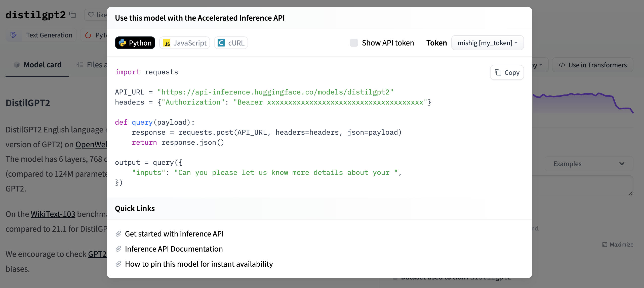Select the JavaScript language tab
This screenshot has width=644, height=288.
point(185,43)
